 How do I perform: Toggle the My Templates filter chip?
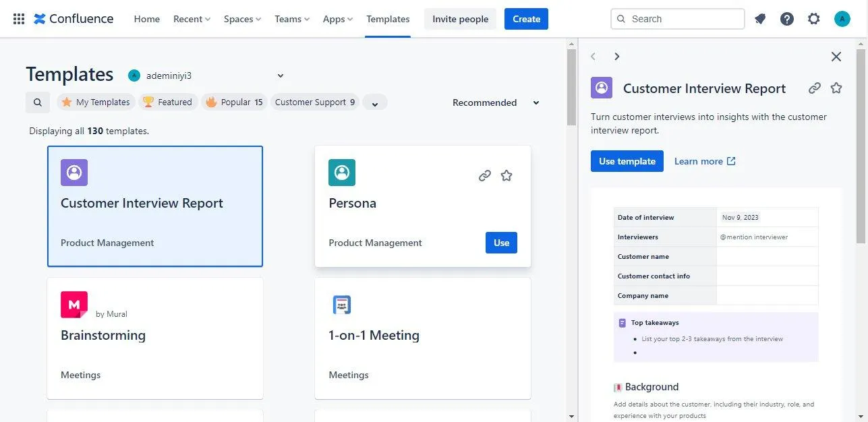click(96, 102)
